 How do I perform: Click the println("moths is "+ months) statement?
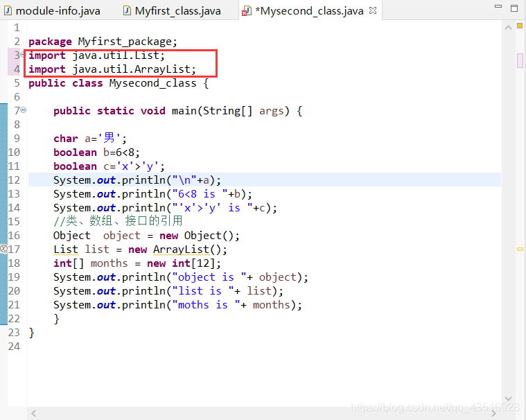177,305
